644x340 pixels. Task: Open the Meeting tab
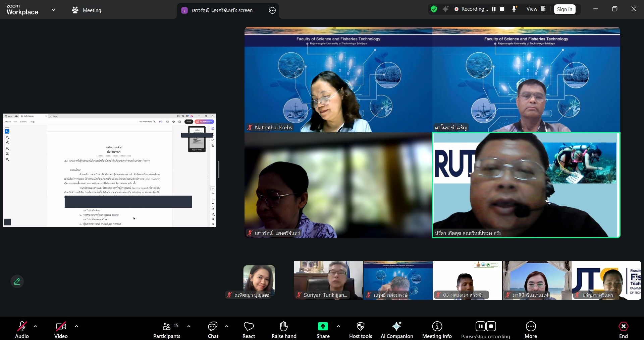tap(87, 10)
